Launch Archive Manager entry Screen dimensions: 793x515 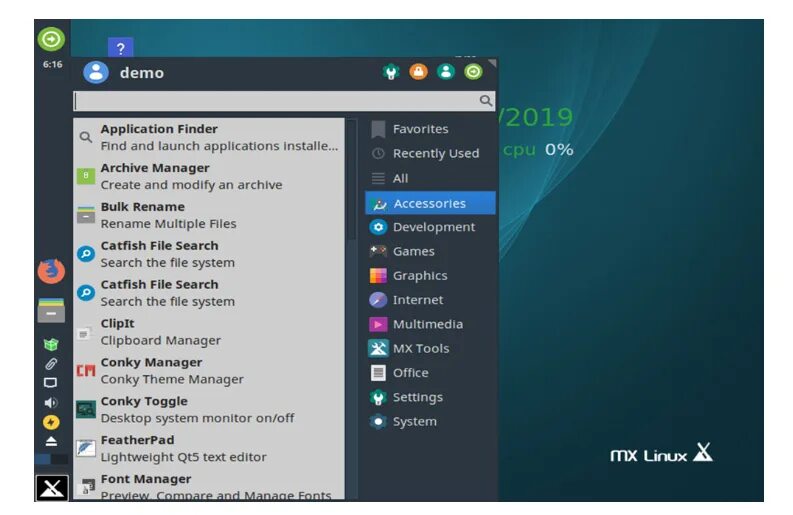click(x=209, y=176)
